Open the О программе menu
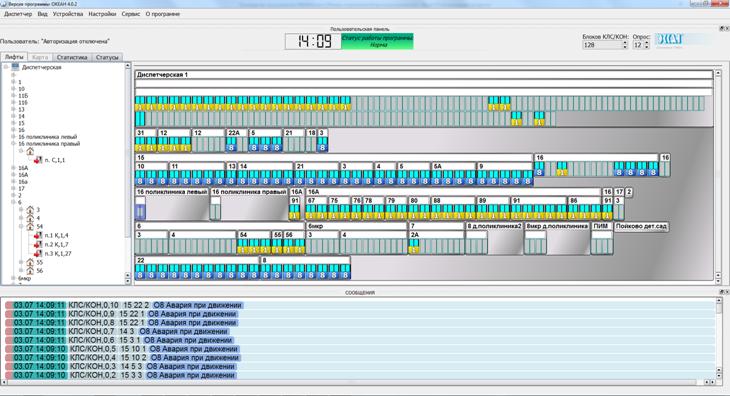This screenshot has height=396, width=730. [162, 14]
